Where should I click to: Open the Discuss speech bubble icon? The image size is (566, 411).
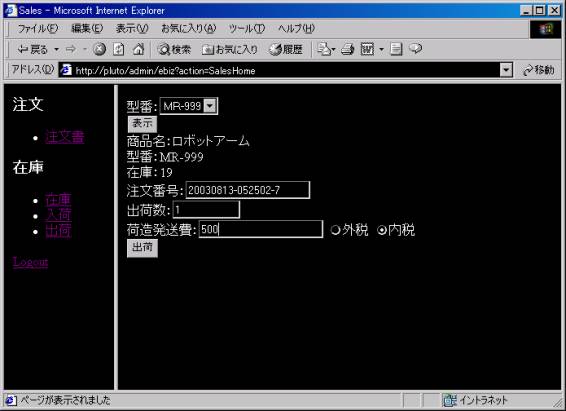click(x=416, y=49)
